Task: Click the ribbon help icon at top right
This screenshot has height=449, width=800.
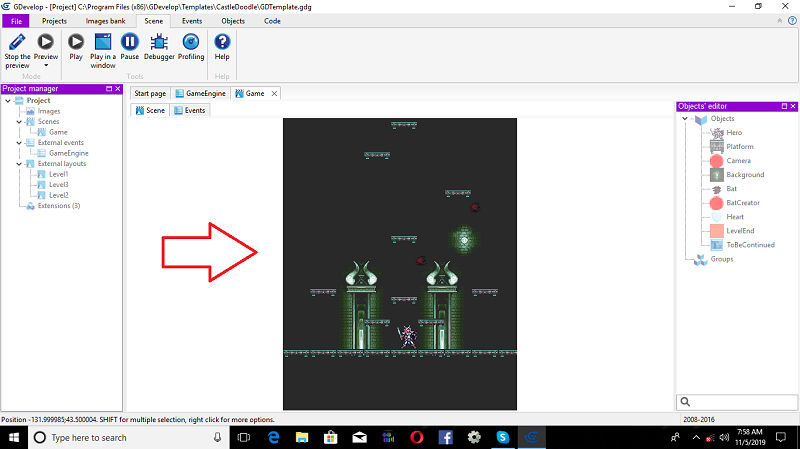Action: pyautogui.click(x=792, y=21)
